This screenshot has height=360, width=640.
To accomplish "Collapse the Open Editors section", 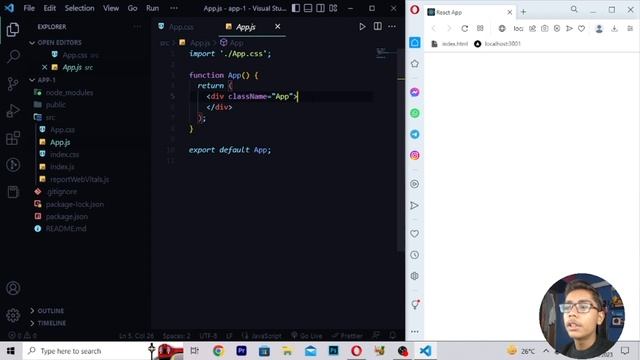I will [x=60, y=42].
